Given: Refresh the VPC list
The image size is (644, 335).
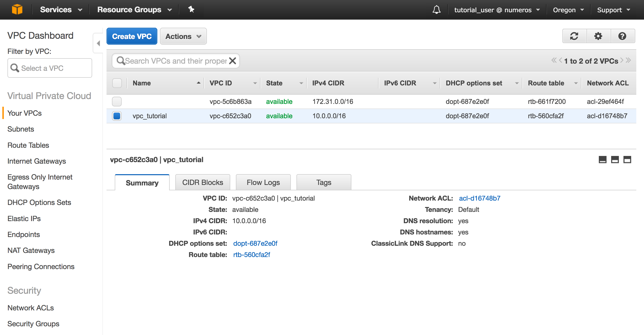Looking at the screenshot, I should tap(574, 36).
